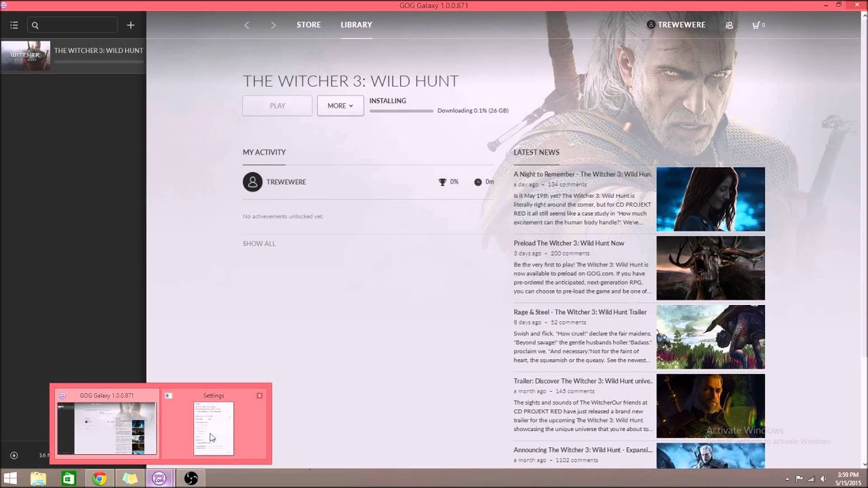Open 'A Night to Remember' news article
868x488 pixels.
(x=583, y=174)
